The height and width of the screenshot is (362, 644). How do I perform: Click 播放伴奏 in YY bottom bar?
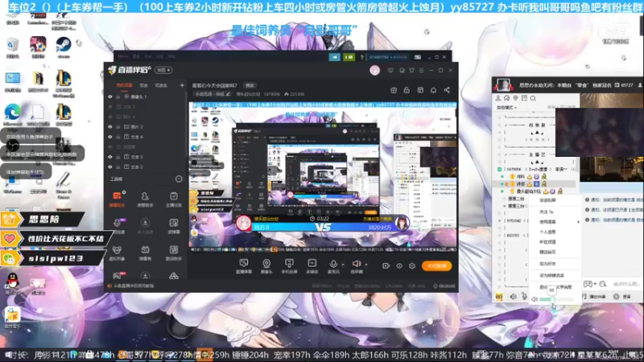[594, 296]
